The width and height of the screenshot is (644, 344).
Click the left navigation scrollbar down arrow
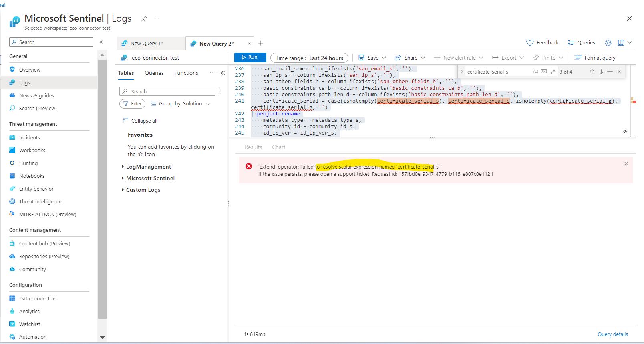point(102,338)
